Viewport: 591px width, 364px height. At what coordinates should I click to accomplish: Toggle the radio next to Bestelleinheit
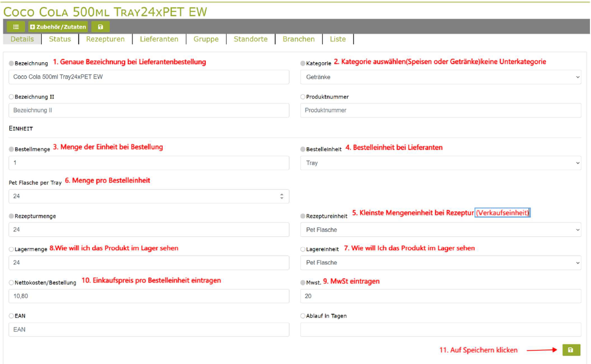303,149
